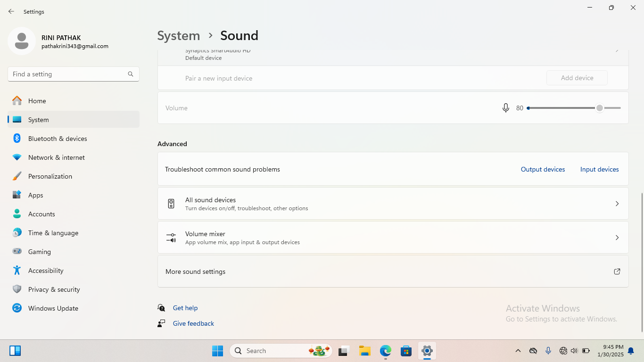Expand the Volume mixer chevron

(617, 238)
